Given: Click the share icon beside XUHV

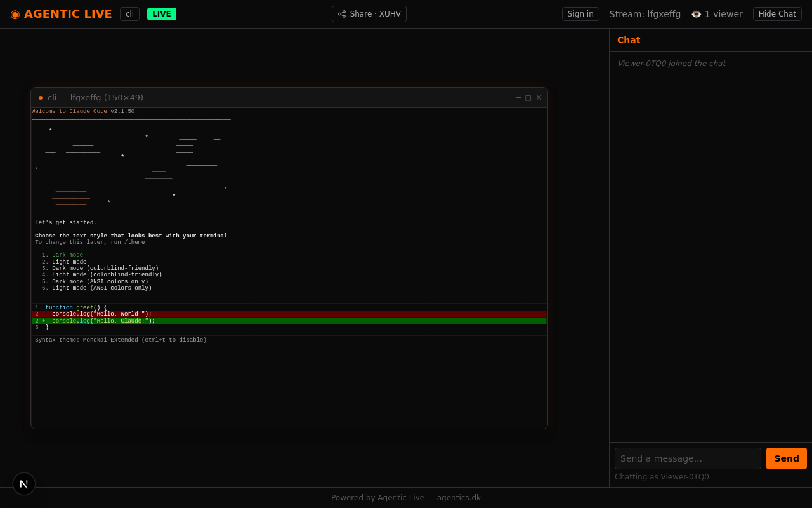Looking at the screenshot, I should pyautogui.click(x=342, y=14).
